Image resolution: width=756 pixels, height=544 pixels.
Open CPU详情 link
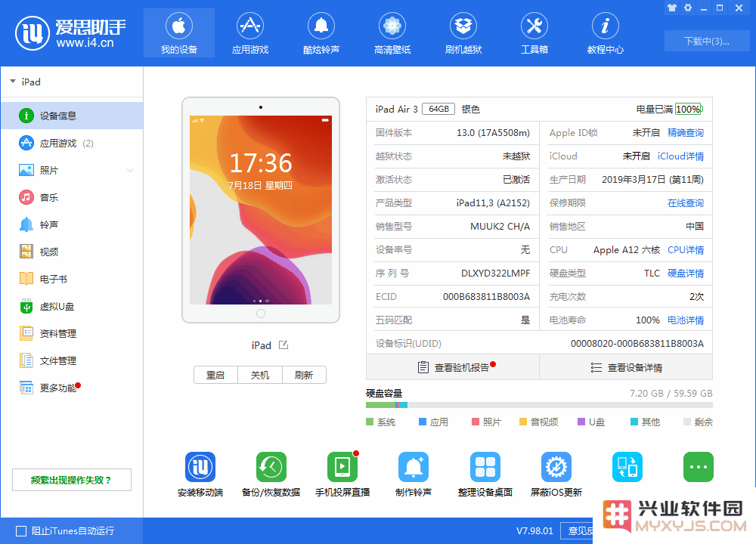click(685, 249)
